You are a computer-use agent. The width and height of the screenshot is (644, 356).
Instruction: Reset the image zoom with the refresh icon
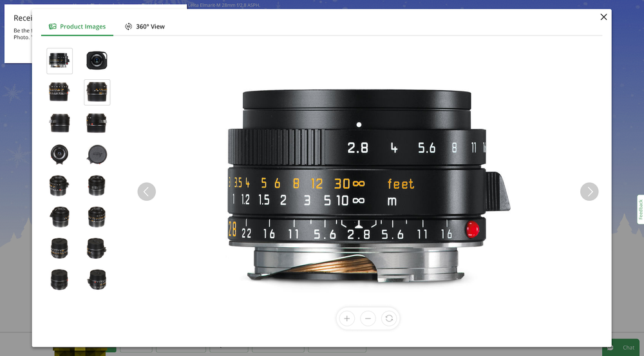[389, 319]
